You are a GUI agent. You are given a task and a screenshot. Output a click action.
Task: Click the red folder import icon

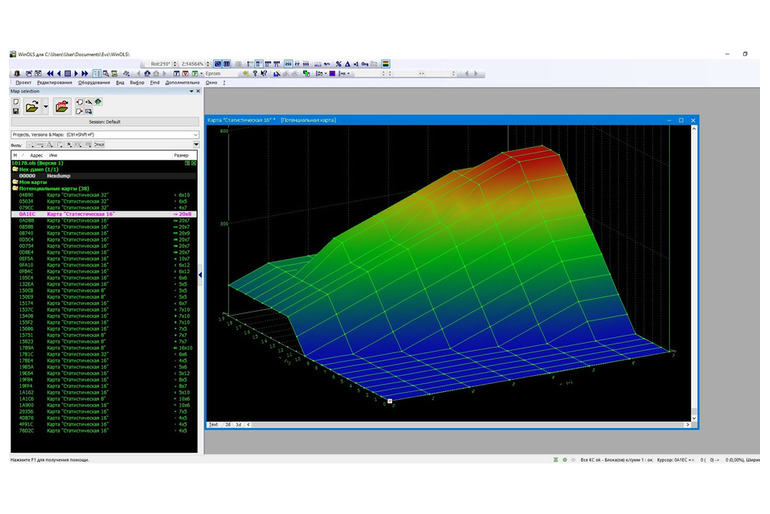pos(62,107)
